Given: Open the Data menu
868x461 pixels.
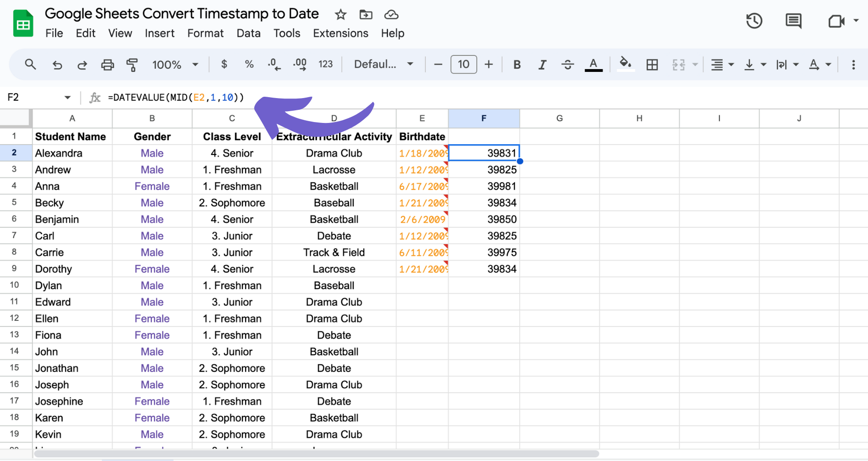Looking at the screenshot, I should [x=248, y=33].
